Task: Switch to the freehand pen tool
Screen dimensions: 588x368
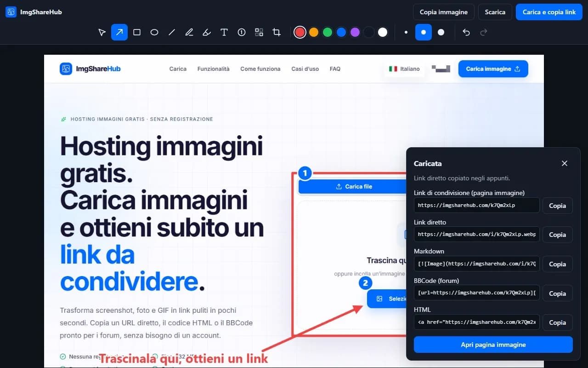Action: point(189,32)
